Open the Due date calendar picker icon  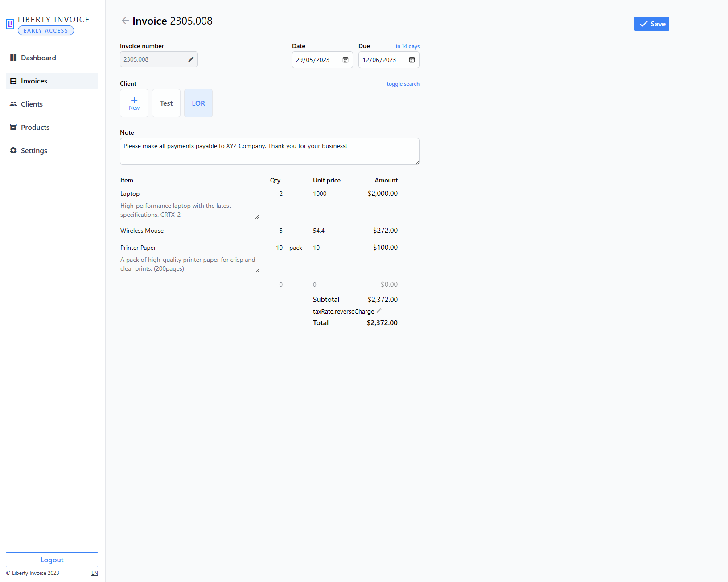pyautogui.click(x=412, y=60)
